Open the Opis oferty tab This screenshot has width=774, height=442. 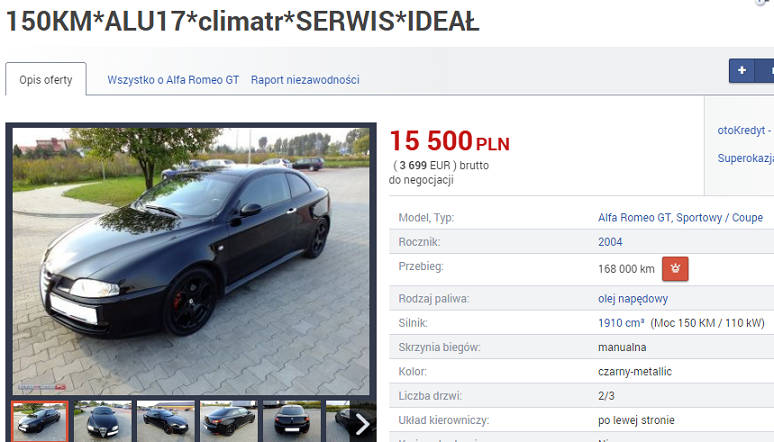click(x=46, y=80)
